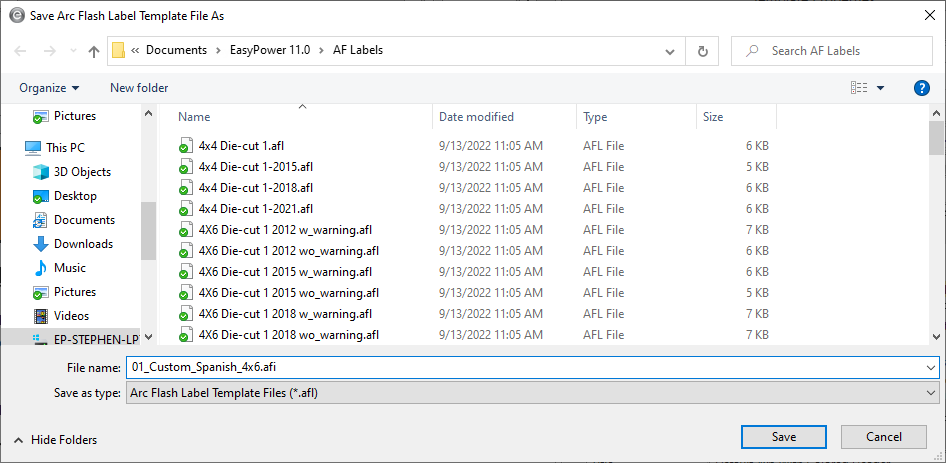The image size is (946, 463).
Task: Select 3D Objects in navigation pane
Action: [82, 172]
